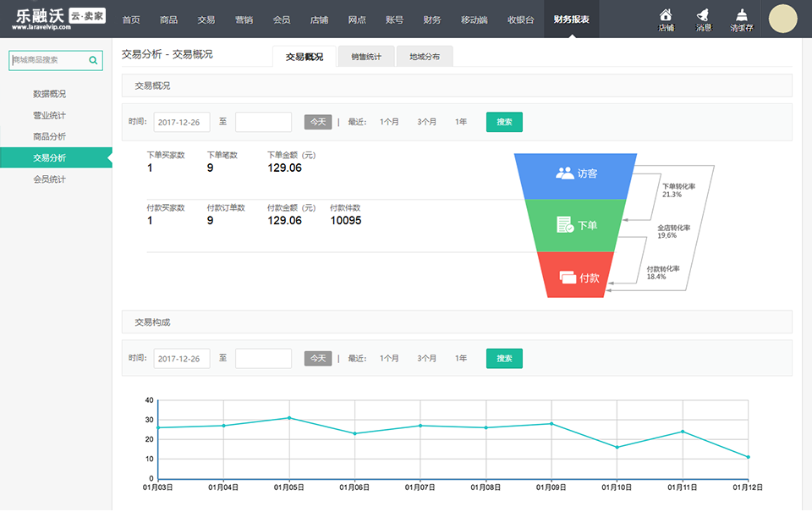Click the start date field in 交易构成
This screenshot has height=512, width=812.
pyautogui.click(x=182, y=359)
